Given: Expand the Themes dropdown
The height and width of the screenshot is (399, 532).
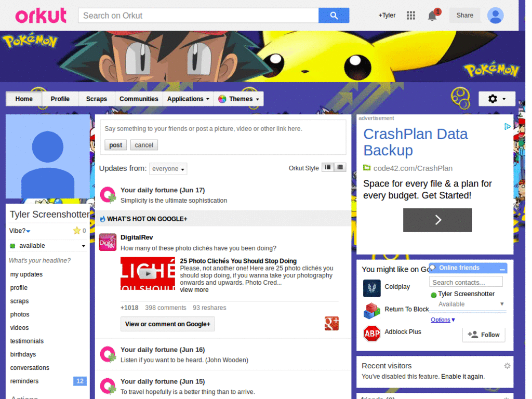Looking at the screenshot, I should [239, 99].
